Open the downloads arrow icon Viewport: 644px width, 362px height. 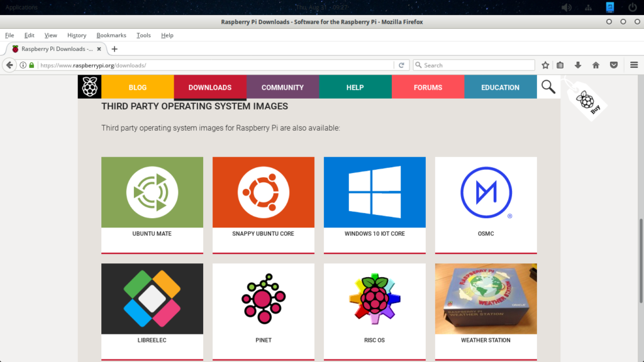pos(578,65)
